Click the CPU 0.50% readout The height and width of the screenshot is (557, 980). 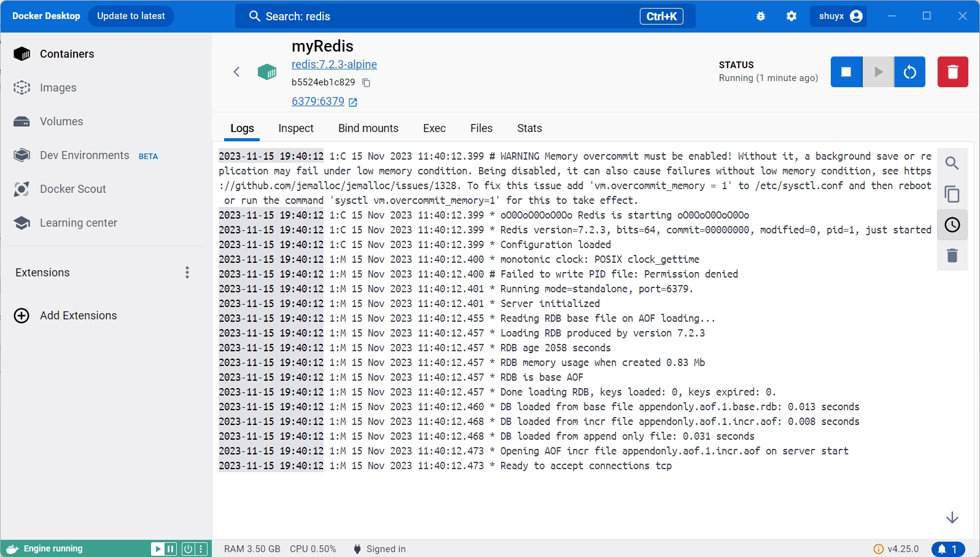click(x=313, y=549)
